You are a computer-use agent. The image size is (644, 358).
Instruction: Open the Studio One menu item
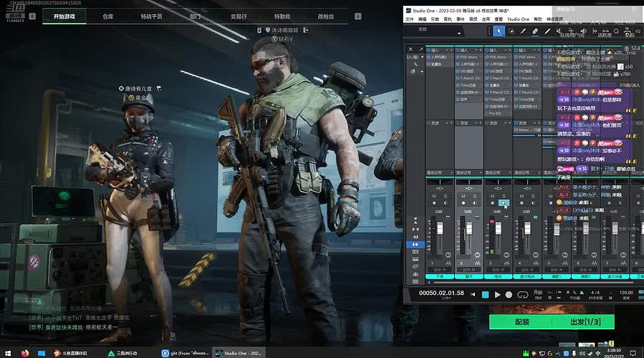(x=519, y=19)
